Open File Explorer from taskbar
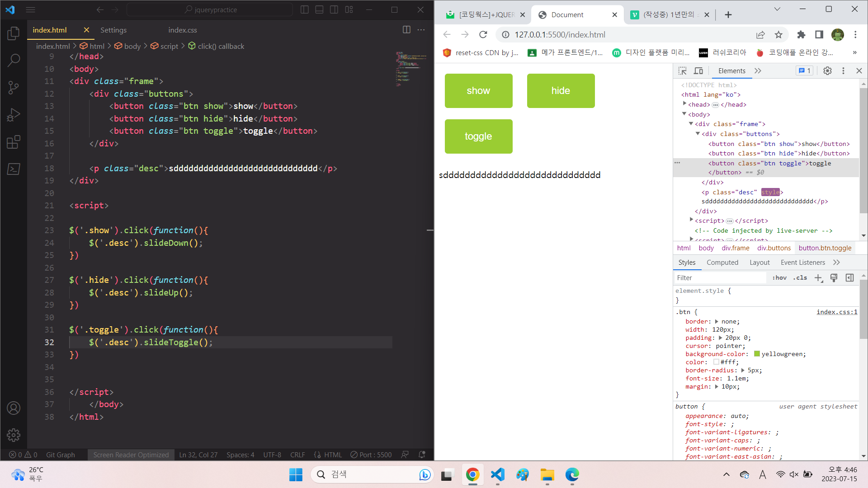Viewport: 868px width, 488px height. click(547, 474)
